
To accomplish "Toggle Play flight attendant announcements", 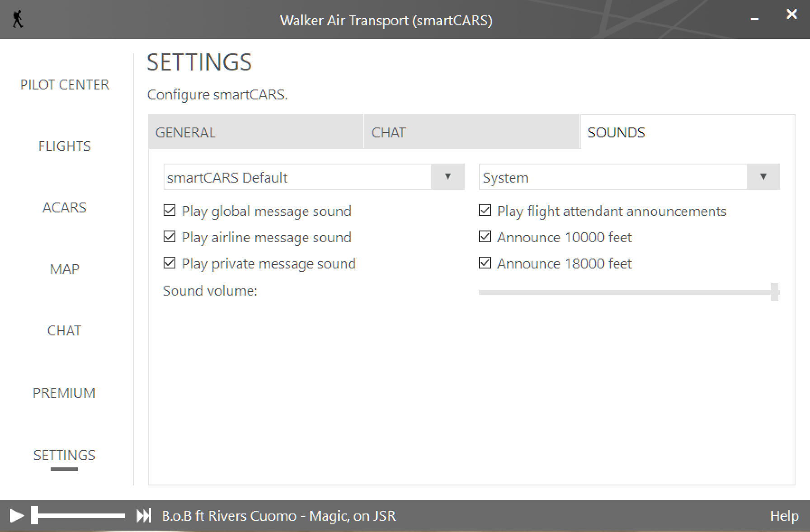I will (x=485, y=211).
